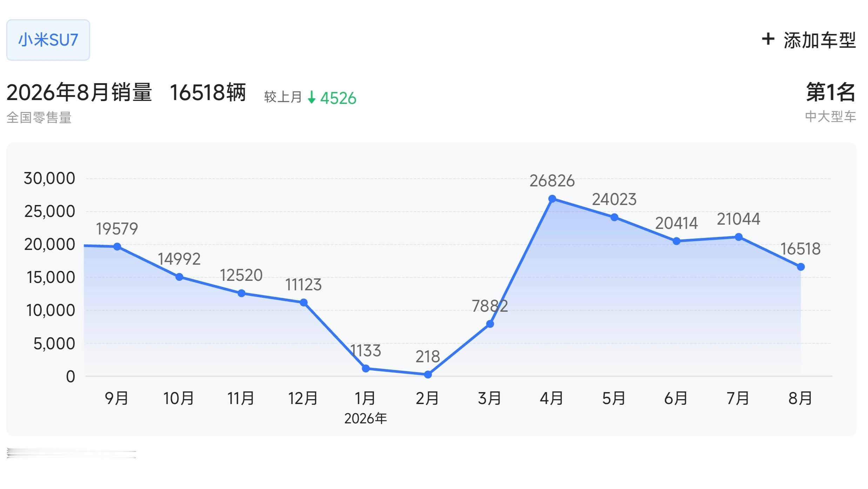Click the 中大型车 category label
The height and width of the screenshot is (489, 868).
tap(830, 117)
